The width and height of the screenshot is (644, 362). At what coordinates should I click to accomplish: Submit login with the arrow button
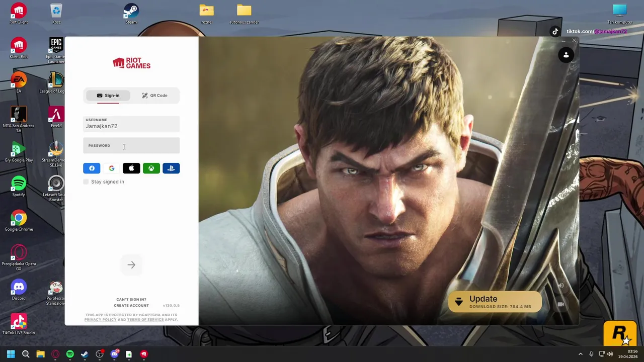click(x=131, y=265)
